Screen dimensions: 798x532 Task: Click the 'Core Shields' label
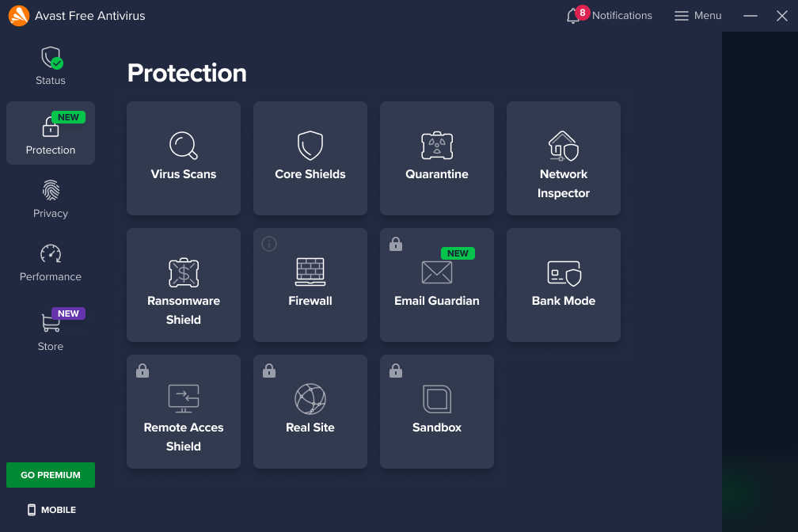pos(310,174)
